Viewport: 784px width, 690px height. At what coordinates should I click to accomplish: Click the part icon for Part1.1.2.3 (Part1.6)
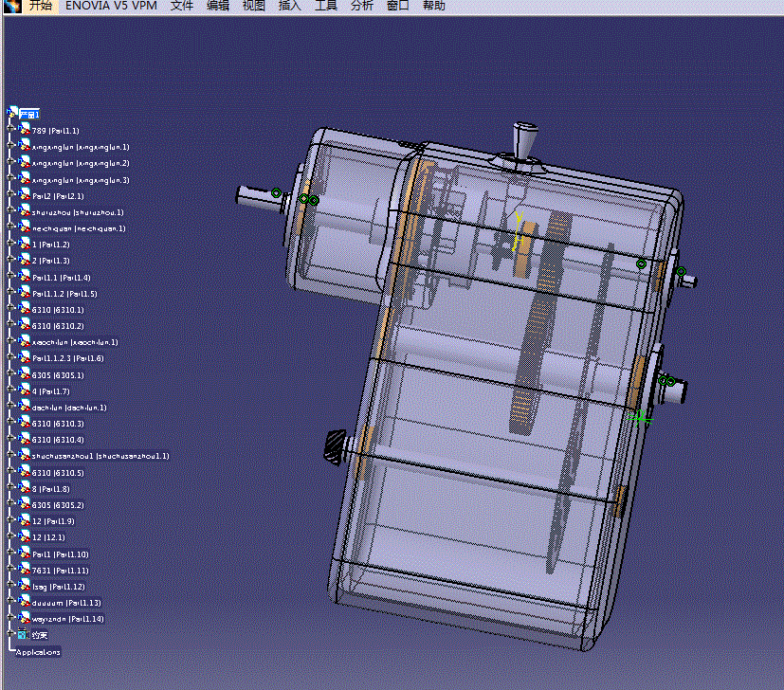24,357
